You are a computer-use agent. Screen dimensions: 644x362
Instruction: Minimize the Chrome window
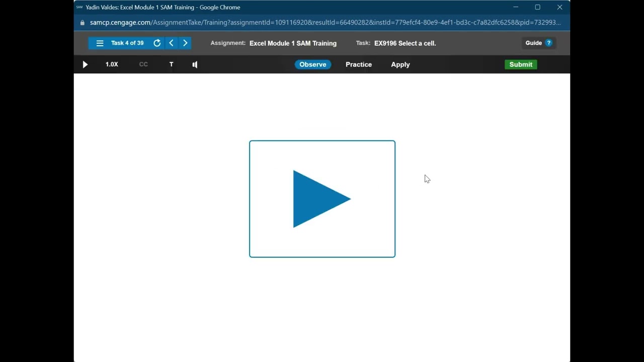516,7
